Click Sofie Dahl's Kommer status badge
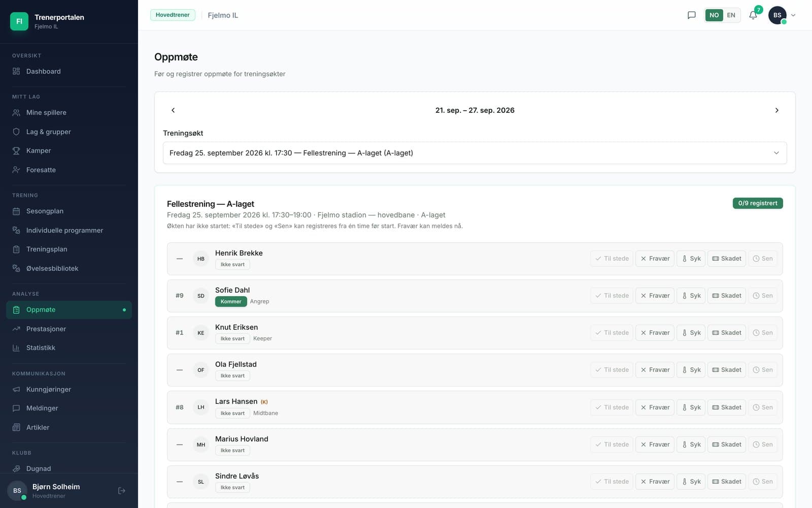The height and width of the screenshot is (508, 812). [x=231, y=301]
